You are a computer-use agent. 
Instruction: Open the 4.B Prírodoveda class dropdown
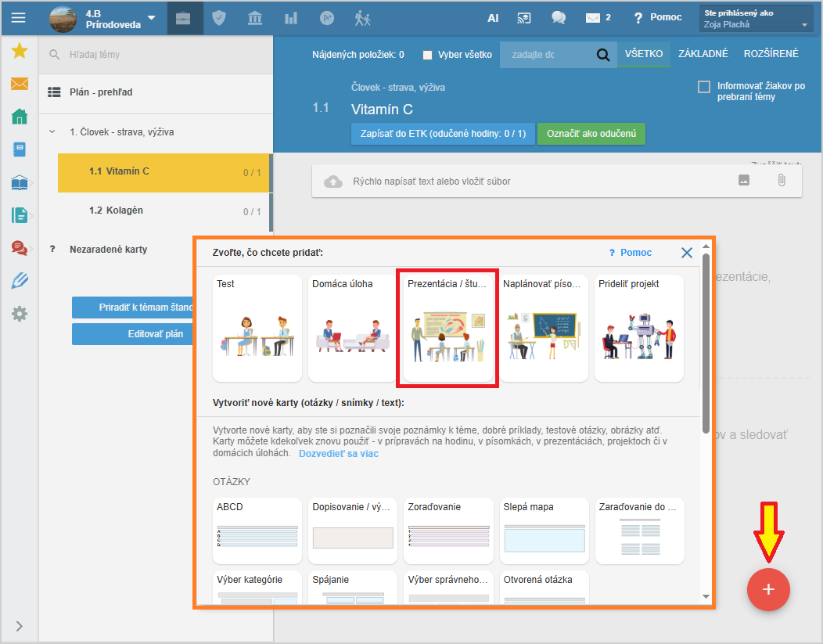tap(151, 19)
